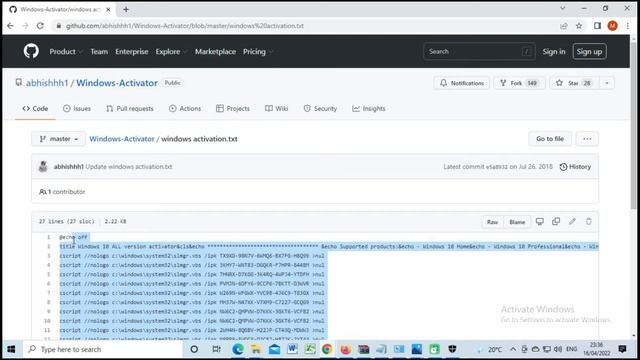This screenshot has height=360, width=640.
Task: Click the Go to file button
Action: (550, 139)
